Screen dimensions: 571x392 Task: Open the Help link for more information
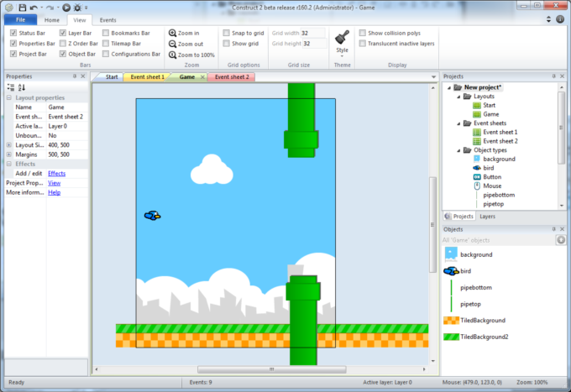54,192
